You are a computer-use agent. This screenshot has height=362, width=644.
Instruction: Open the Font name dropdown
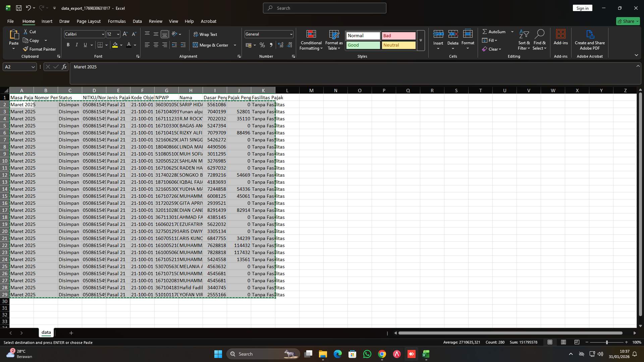click(x=102, y=34)
